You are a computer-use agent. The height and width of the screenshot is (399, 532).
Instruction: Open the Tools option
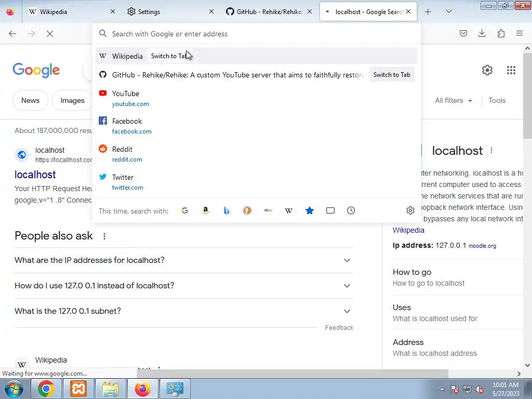[x=497, y=100]
